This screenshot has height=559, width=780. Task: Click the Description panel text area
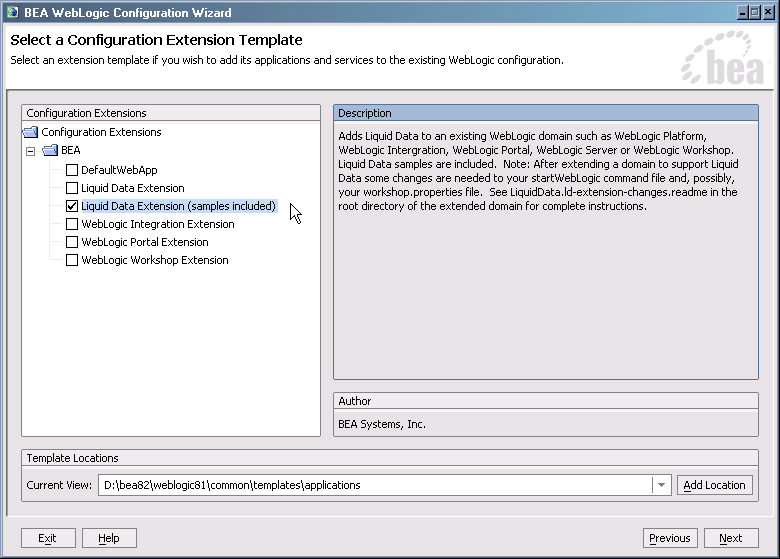tap(546, 250)
